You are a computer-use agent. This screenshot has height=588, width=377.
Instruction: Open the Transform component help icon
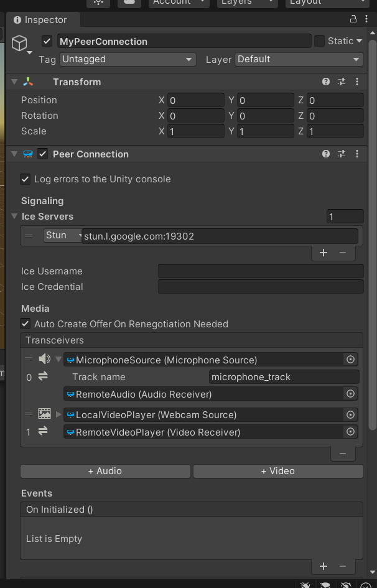tap(325, 82)
